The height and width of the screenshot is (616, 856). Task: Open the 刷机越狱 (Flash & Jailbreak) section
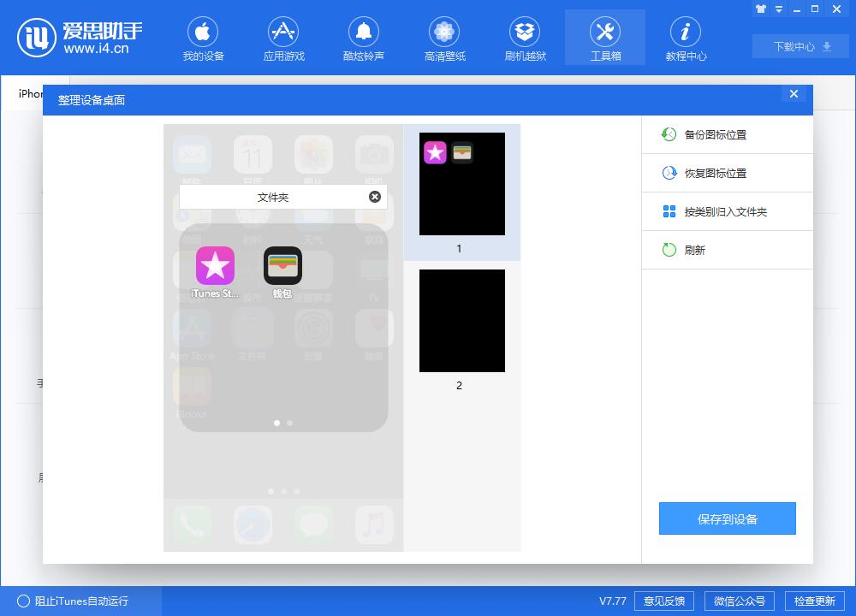click(524, 36)
